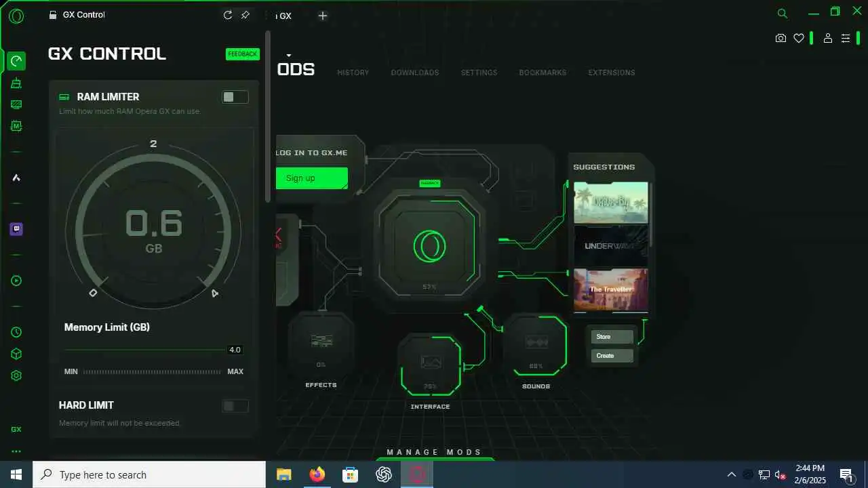Click the Opera GX hexagon mod core
Image resolution: width=868 pixels, height=488 pixels.
(429, 245)
